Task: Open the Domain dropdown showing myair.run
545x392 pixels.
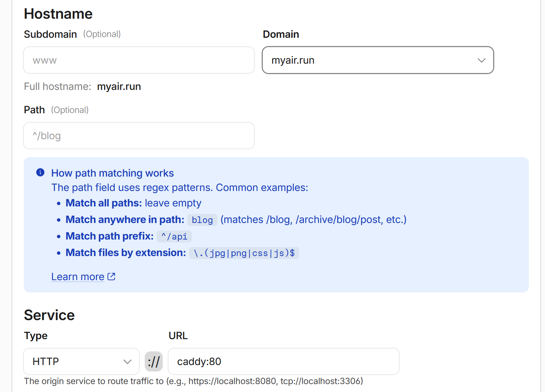Action: [x=378, y=60]
